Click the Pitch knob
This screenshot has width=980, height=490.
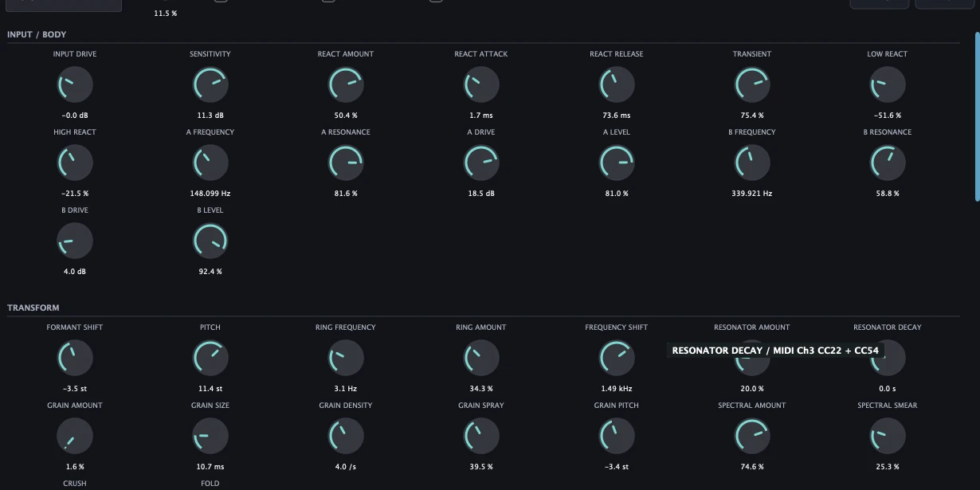(210, 358)
